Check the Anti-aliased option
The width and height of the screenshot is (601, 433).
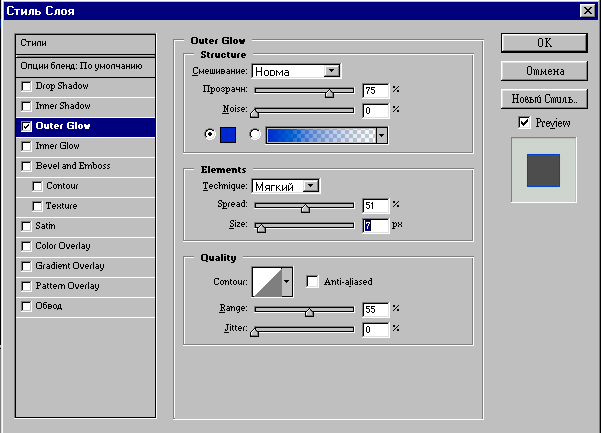click(x=312, y=282)
